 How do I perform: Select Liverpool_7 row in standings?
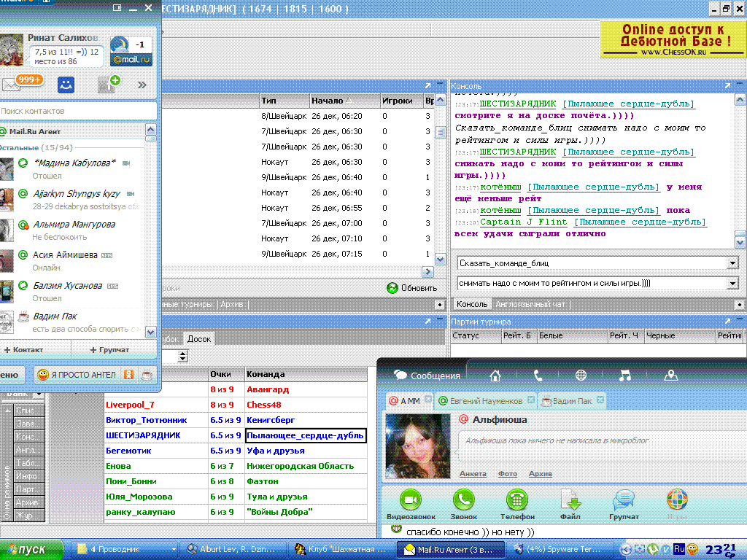236,405
